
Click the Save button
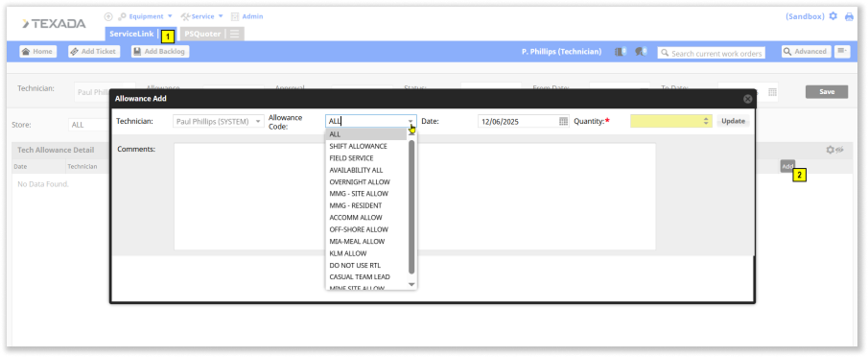827,92
